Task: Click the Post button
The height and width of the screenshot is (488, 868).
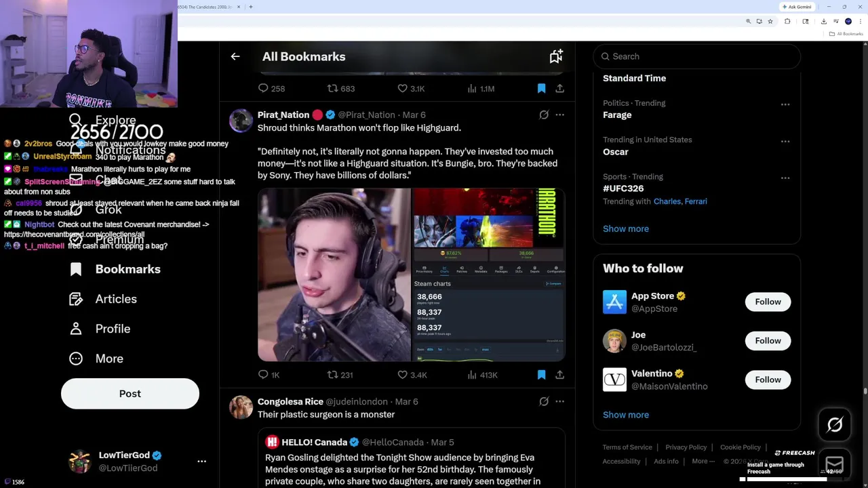Action: click(x=130, y=394)
